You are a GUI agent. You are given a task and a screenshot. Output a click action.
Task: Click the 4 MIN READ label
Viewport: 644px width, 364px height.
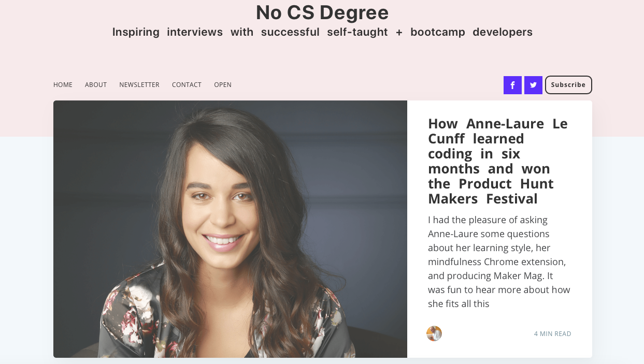coord(552,333)
